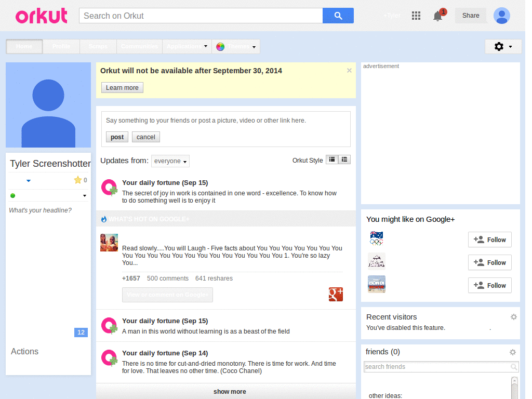This screenshot has width=532, height=399.
Task: Open the Google apps grid icon
Action: pos(416,16)
